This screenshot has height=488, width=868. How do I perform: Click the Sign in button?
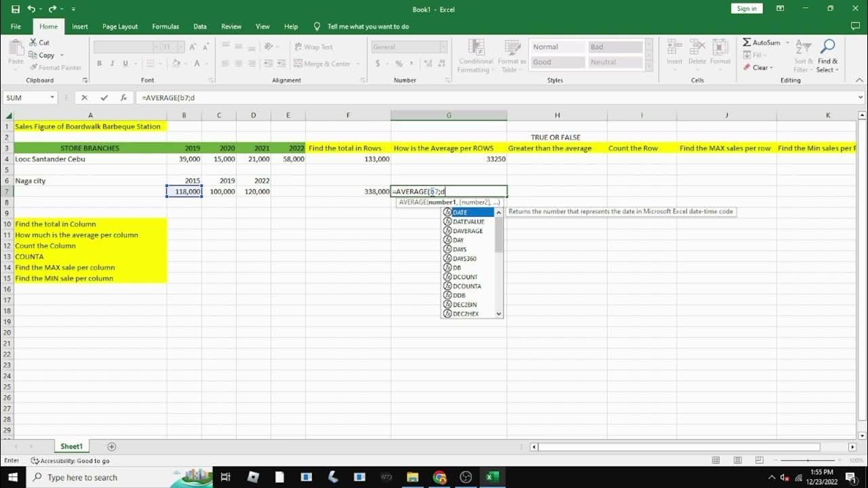click(x=747, y=8)
